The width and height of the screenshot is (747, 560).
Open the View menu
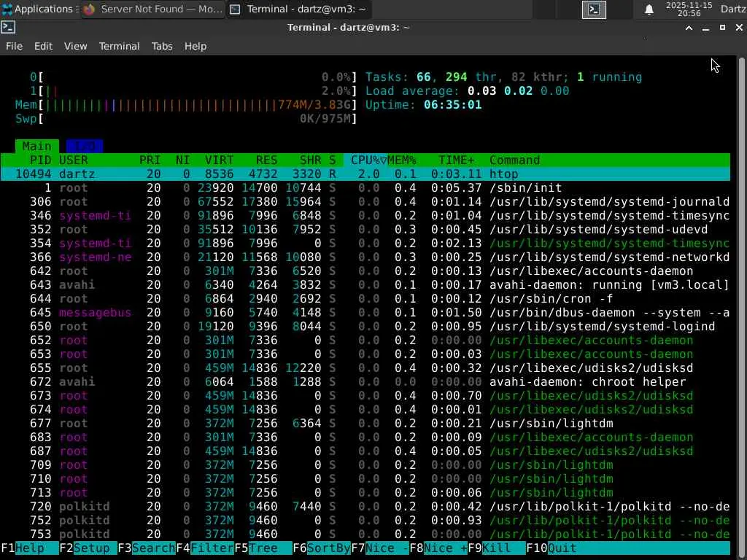[75, 46]
